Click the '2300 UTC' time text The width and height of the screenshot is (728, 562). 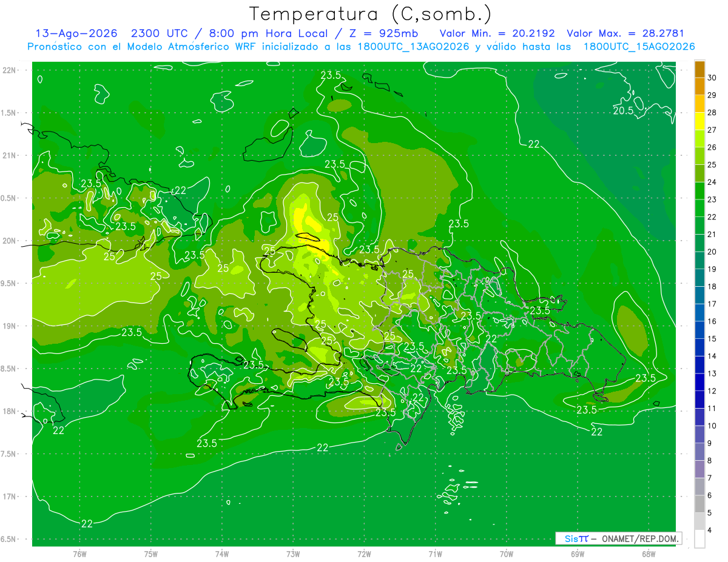pos(160,33)
